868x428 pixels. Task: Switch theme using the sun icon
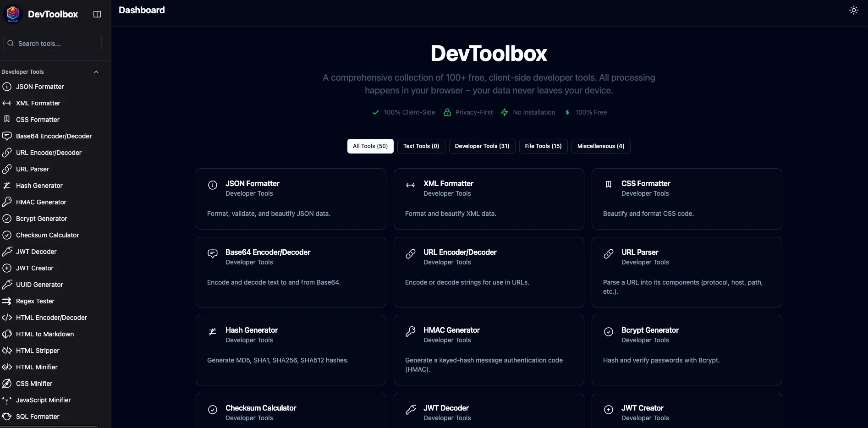(x=853, y=10)
